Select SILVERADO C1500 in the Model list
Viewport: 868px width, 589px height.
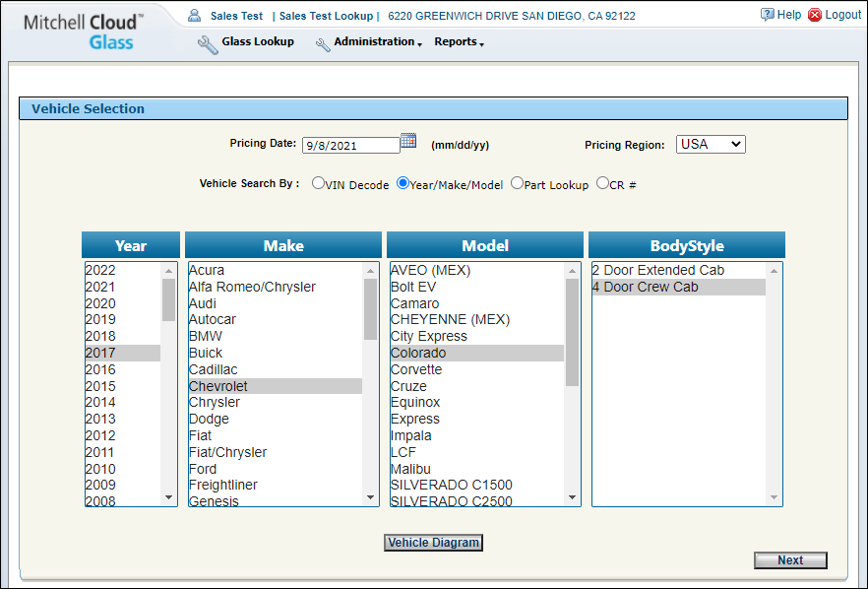pos(477,485)
